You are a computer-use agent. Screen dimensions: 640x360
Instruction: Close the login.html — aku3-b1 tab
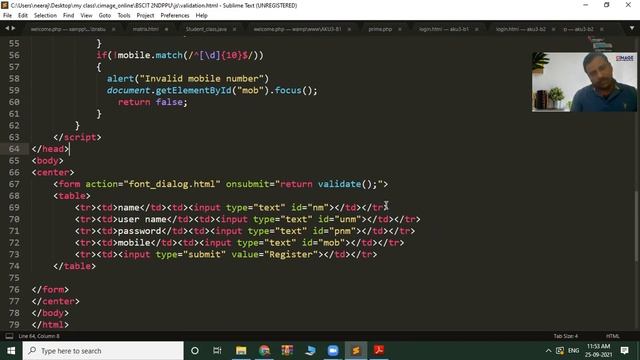coord(476,29)
